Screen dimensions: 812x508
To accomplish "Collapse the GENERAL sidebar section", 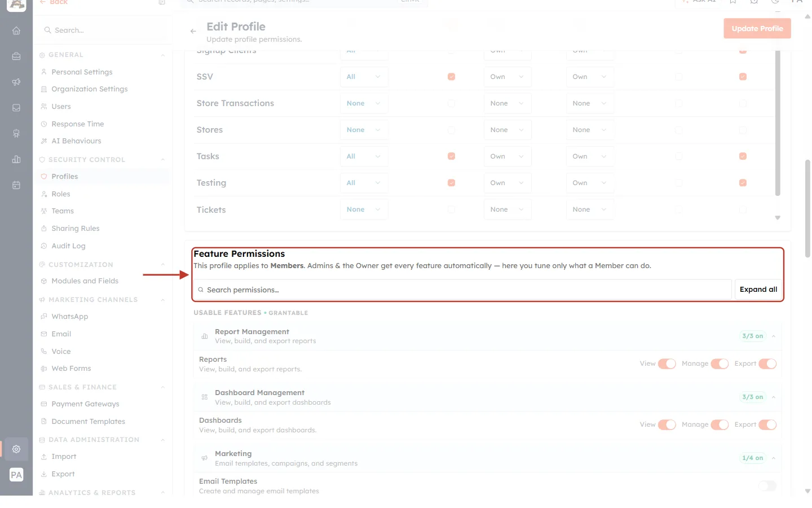I will (163, 55).
